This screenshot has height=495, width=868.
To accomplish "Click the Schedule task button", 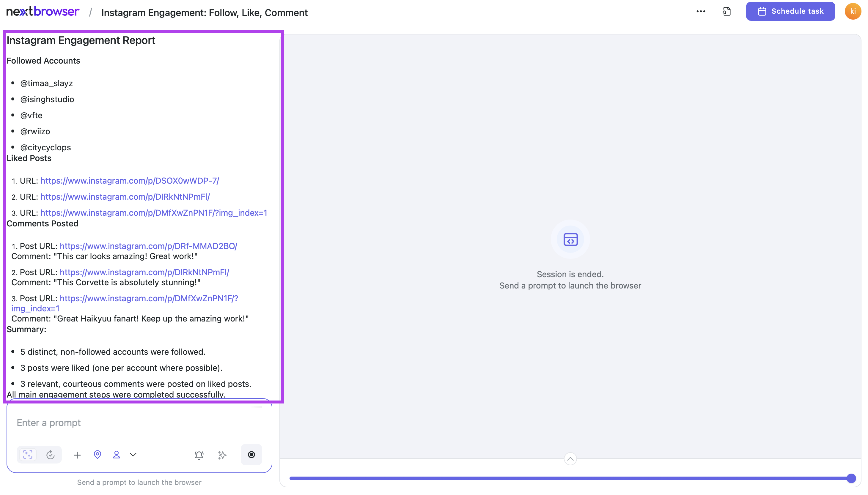I will click(790, 12).
